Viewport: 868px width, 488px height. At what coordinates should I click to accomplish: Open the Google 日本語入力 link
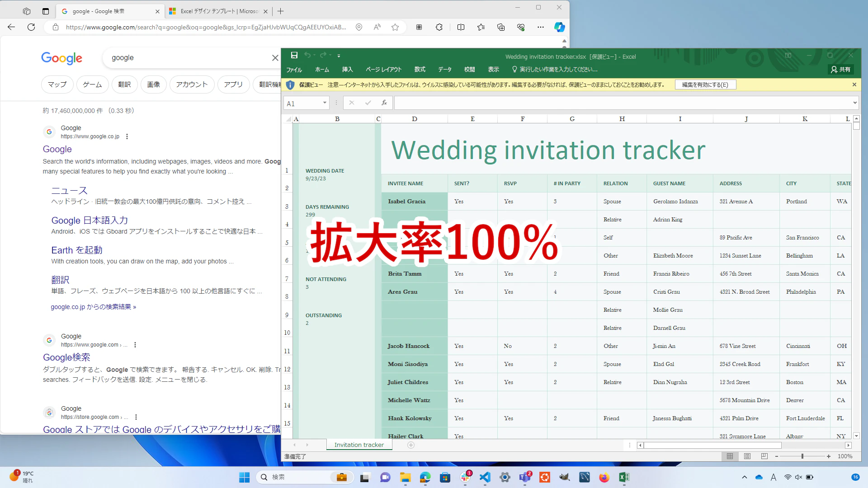(x=90, y=221)
